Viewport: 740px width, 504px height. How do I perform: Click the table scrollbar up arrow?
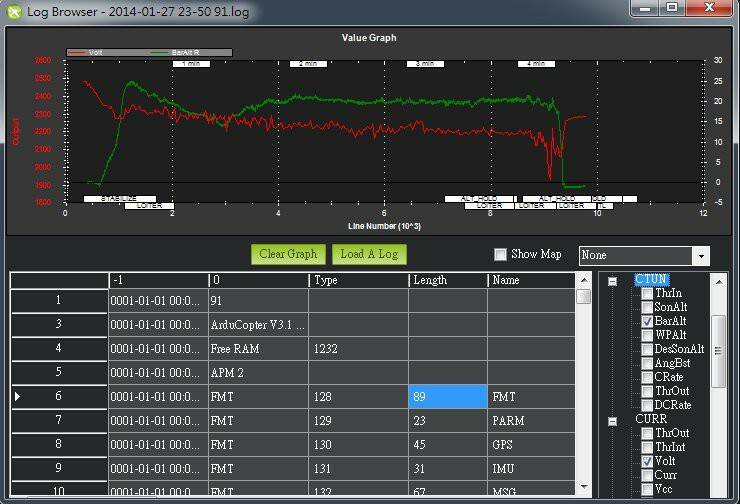(x=584, y=280)
